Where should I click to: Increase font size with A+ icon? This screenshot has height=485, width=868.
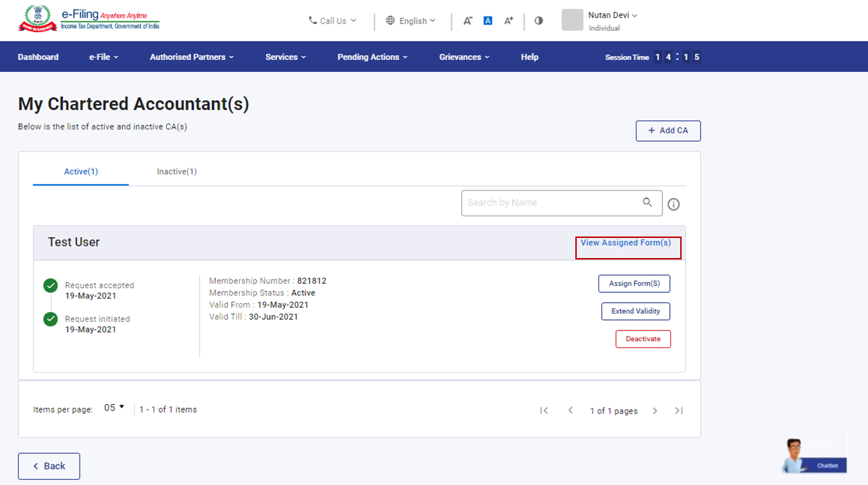[508, 21]
